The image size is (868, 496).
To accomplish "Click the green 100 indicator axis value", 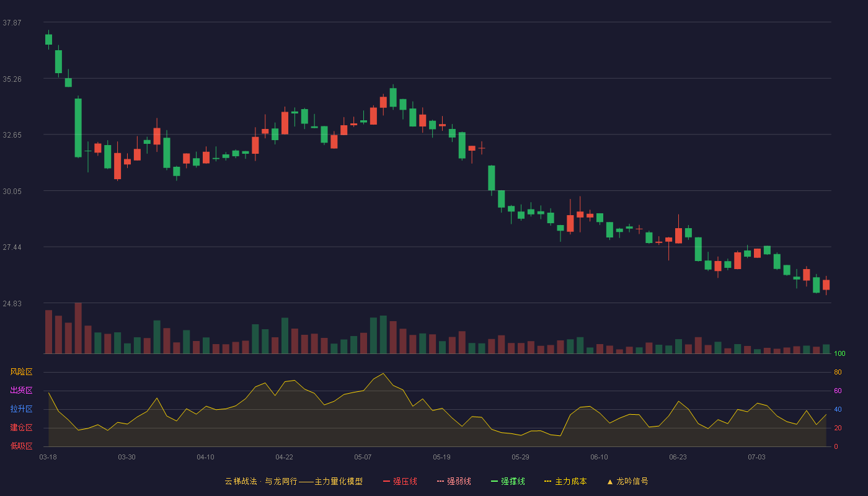I will click(x=840, y=353).
